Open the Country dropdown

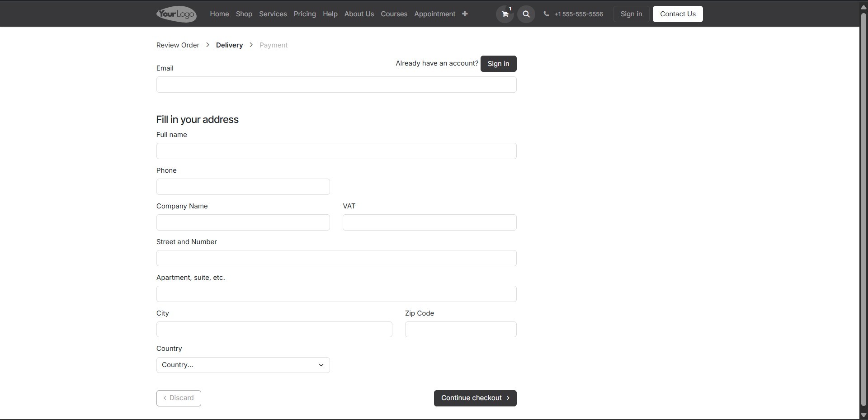tap(243, 365)
